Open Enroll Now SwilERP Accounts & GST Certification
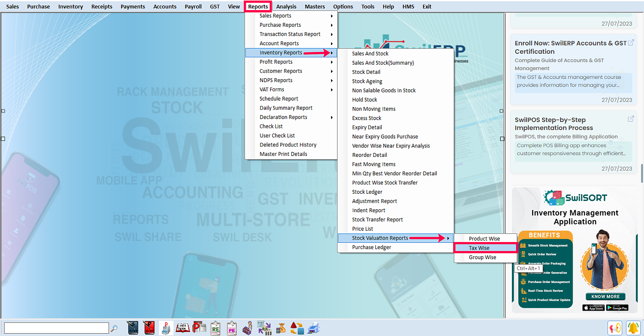The width and height of the screenshot is (644, 336). coord(570,47)
